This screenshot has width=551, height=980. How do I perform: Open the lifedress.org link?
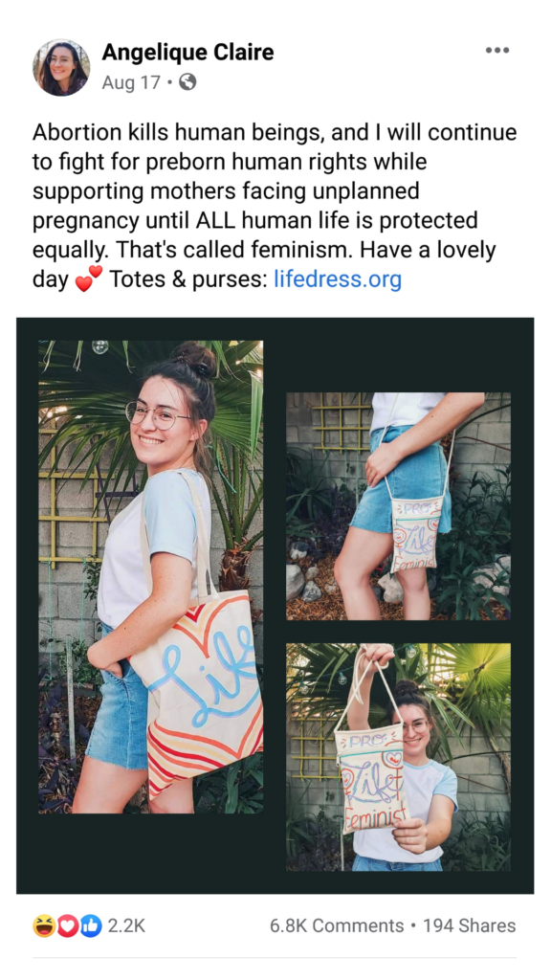[338, 278]
